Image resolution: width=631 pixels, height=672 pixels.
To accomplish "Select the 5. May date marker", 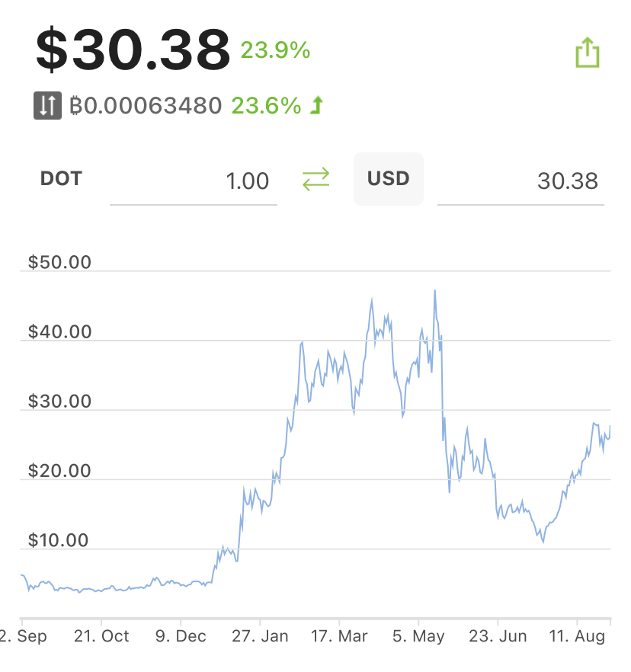I will click(418, 636).
